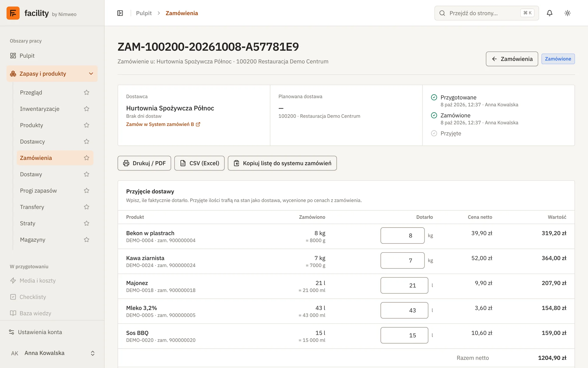Edit delivered quantity for Majonez

click(x=404, y=285)
